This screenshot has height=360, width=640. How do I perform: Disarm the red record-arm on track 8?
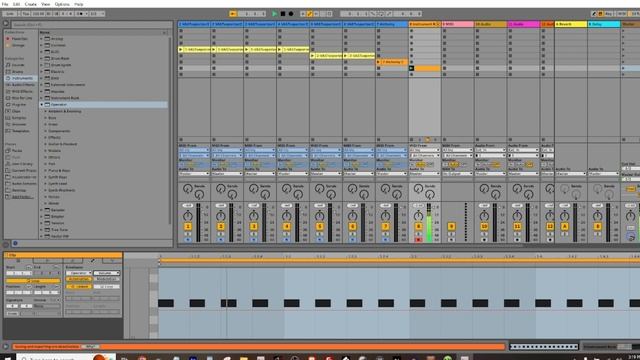pos(418,240)
